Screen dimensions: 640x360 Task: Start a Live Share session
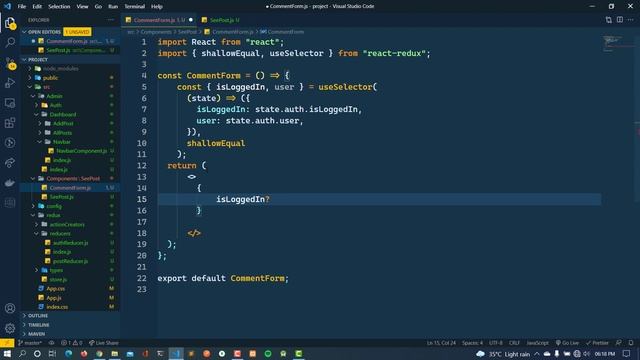[x=104, y=343]
